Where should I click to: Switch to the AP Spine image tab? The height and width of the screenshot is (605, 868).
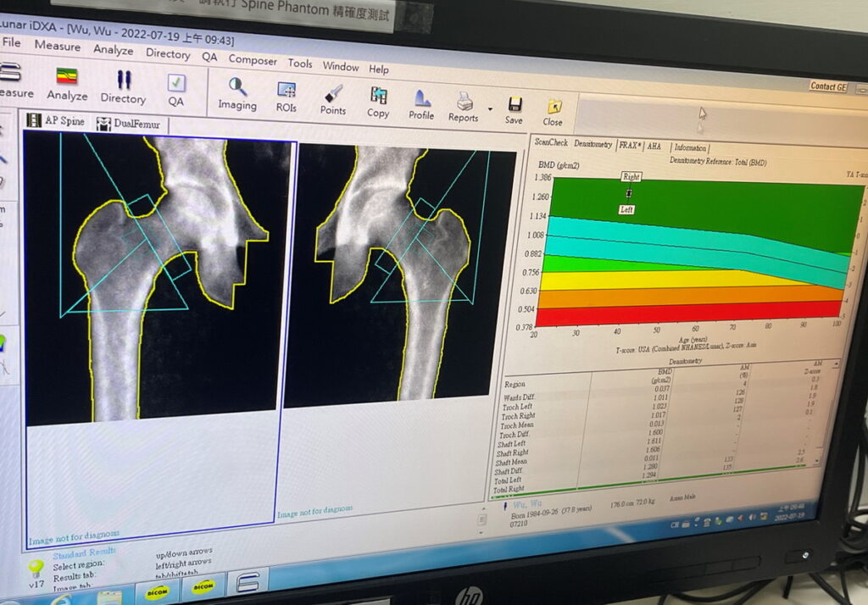tap(57, 120)
